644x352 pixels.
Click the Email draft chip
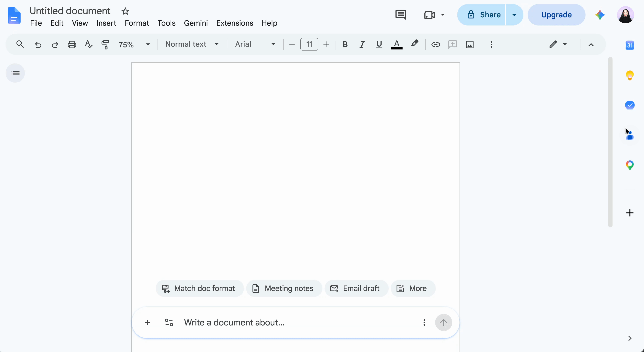[x=356, y=288]
